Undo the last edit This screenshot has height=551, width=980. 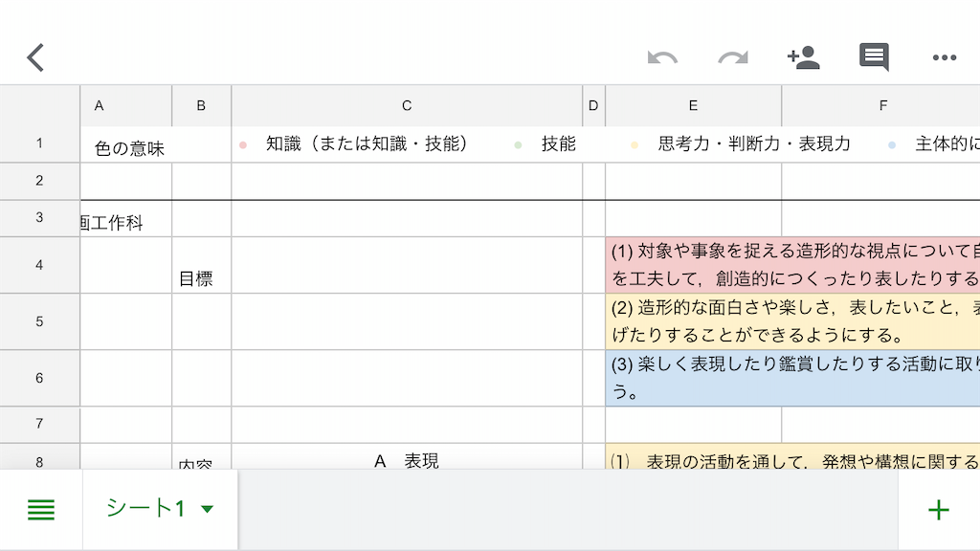tap(662, 58)
